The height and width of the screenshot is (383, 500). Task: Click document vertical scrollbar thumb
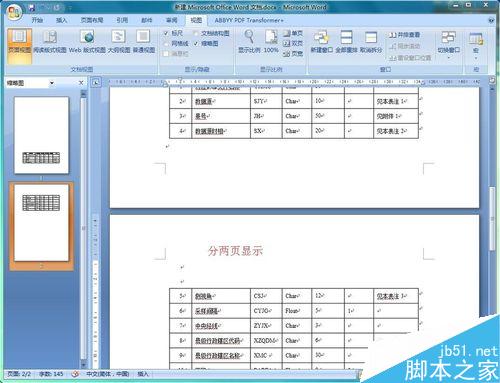[492, 218]
